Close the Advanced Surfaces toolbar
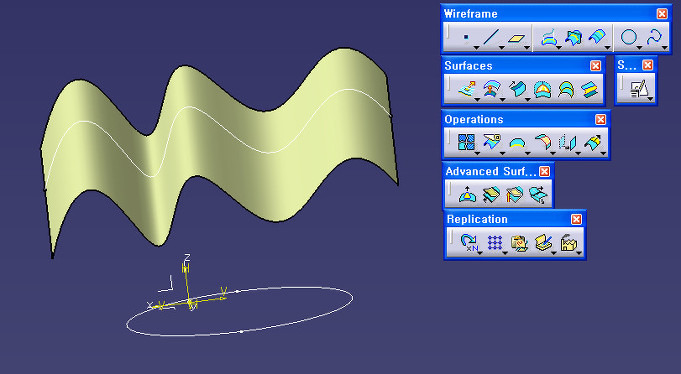The image size is (681, 374). (545, 171)
